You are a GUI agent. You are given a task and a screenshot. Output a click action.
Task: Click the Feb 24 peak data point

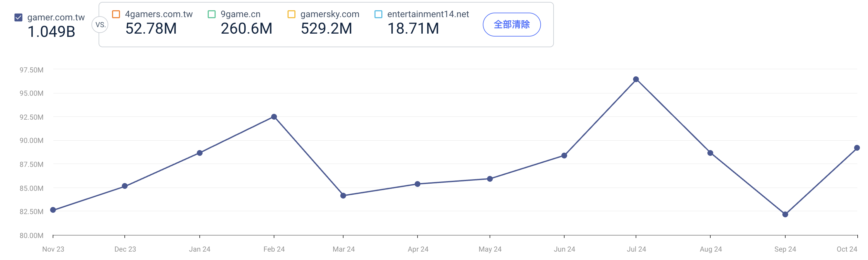coord(274,117)
